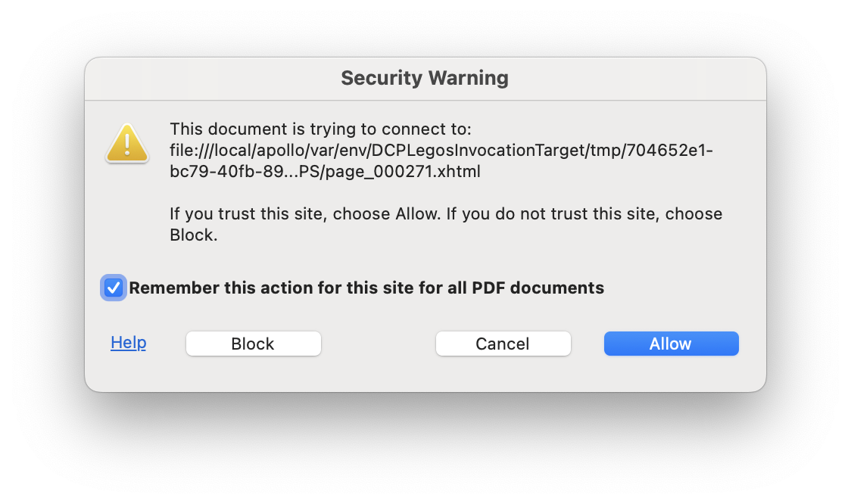Click the 'This document is trying to connect' line

[320, 129]
